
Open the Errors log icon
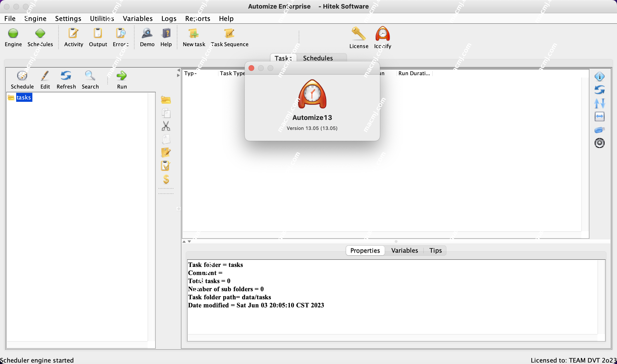pyautogui.click(x=120, y=34)
